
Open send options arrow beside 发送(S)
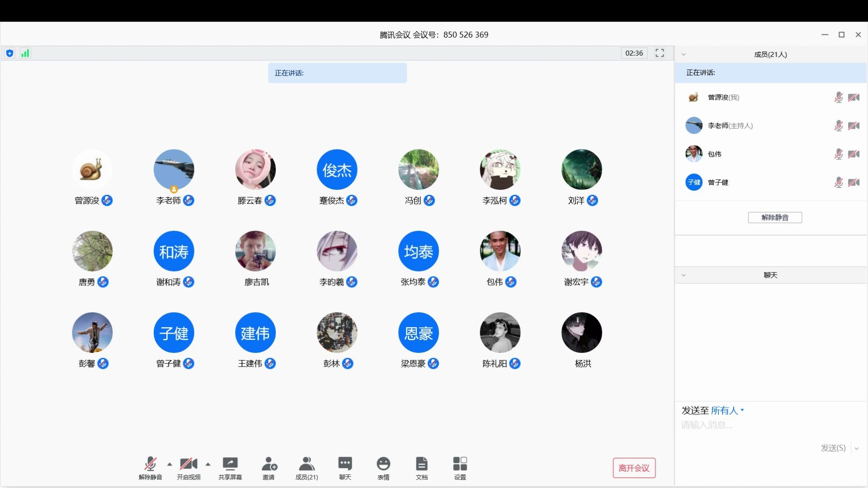(x=857, y=448)
